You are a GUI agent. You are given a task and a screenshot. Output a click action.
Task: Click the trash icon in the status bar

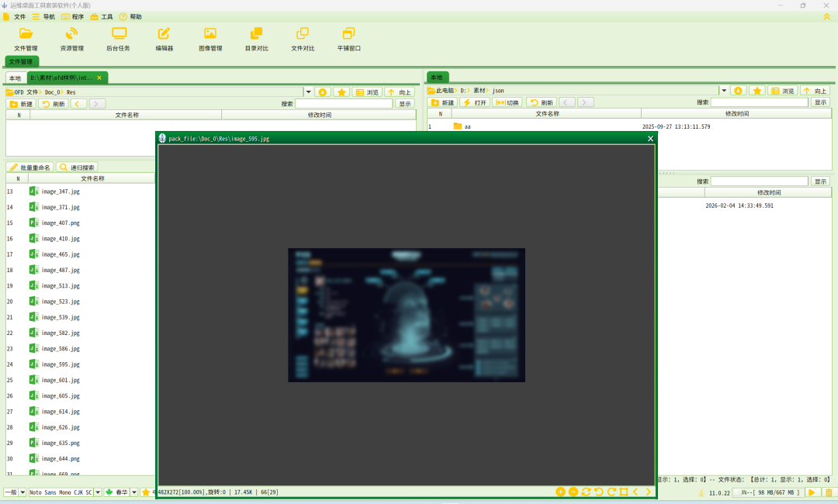coord(829,492)
